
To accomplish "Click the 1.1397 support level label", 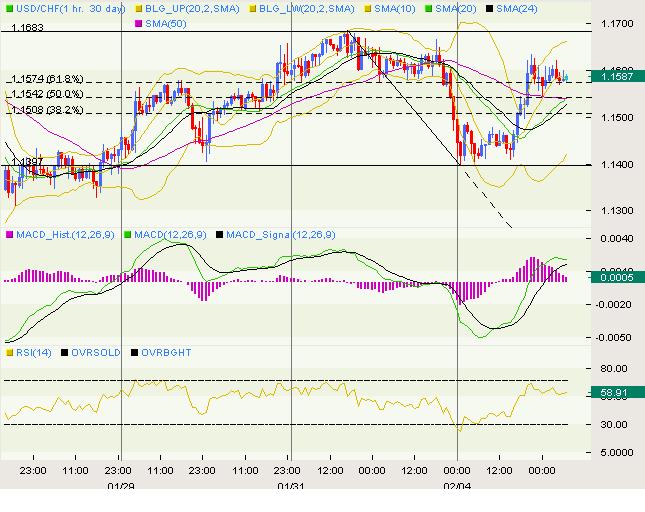I will (27, 162).
